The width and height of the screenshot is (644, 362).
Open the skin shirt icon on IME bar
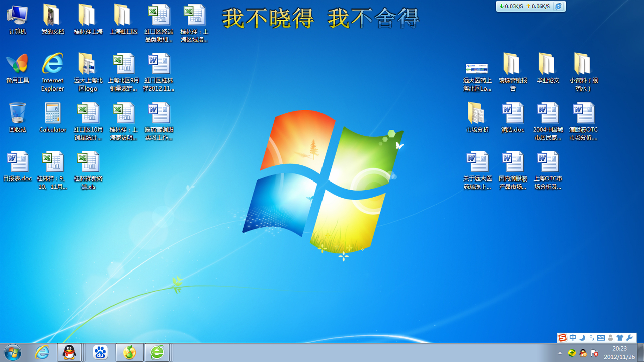click(x=619, y=338)
